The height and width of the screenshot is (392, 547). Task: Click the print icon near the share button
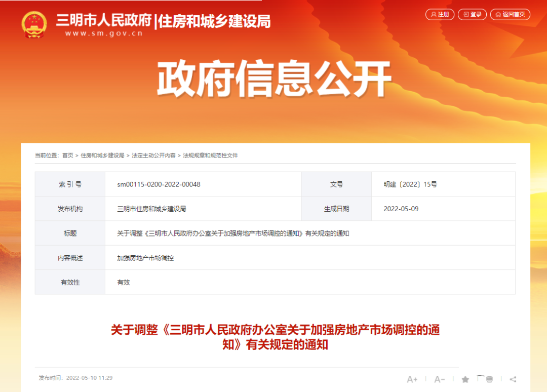489,379
